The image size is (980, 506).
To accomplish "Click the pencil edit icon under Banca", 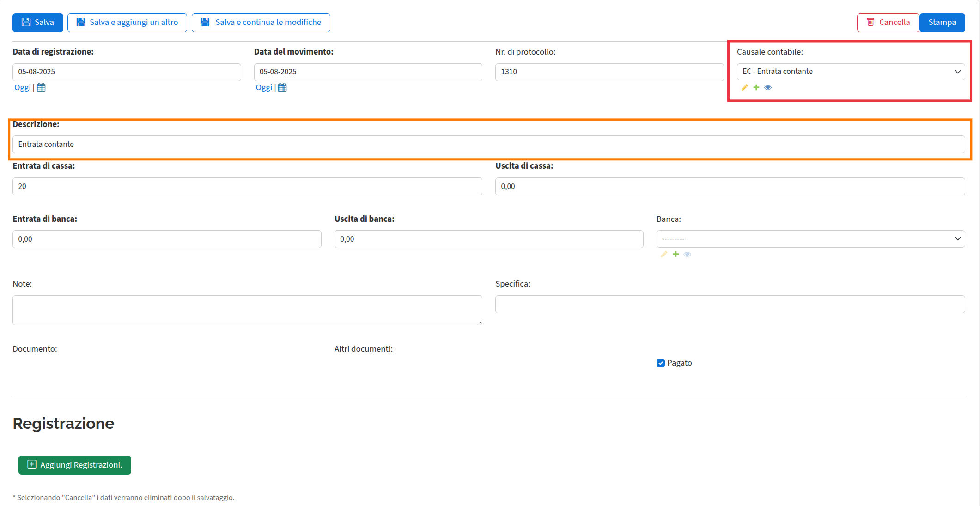I will coord(664,254).
